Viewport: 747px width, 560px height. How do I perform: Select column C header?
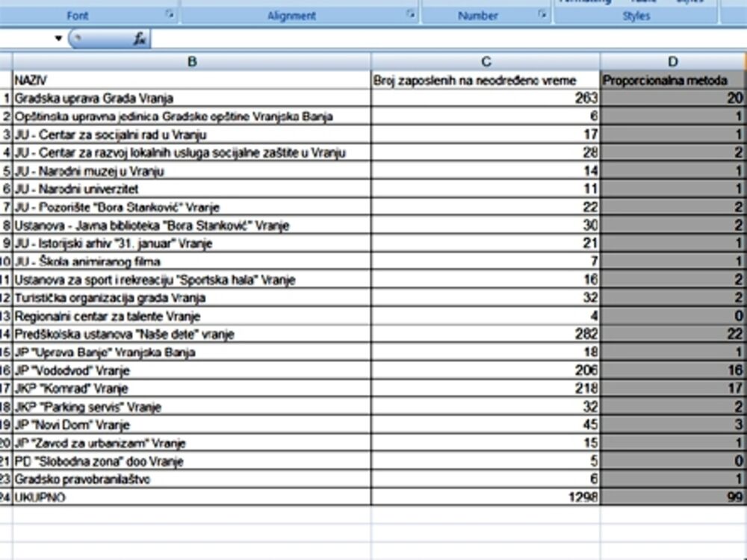[x=486, y=61]
